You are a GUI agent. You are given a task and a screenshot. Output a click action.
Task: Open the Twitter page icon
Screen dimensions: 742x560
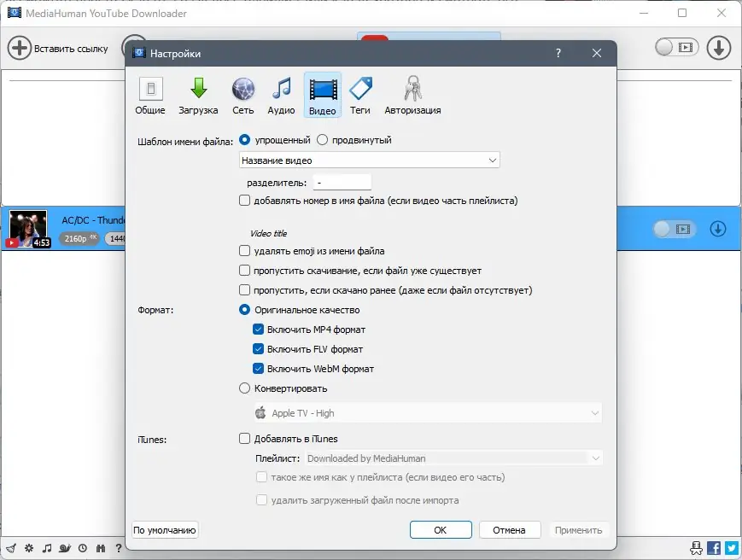(x=731, y=548)
